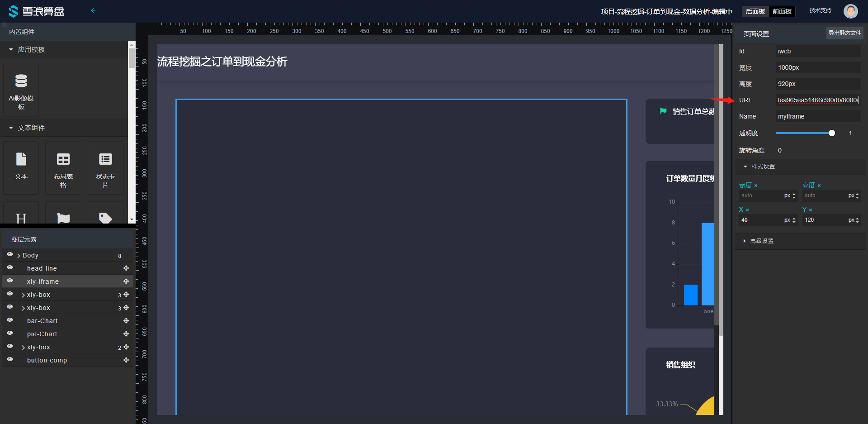Image resolution: width=868 pixels, height=424 pixels.
Task: Select the 文本 text component icon
Action: [21, 160]
